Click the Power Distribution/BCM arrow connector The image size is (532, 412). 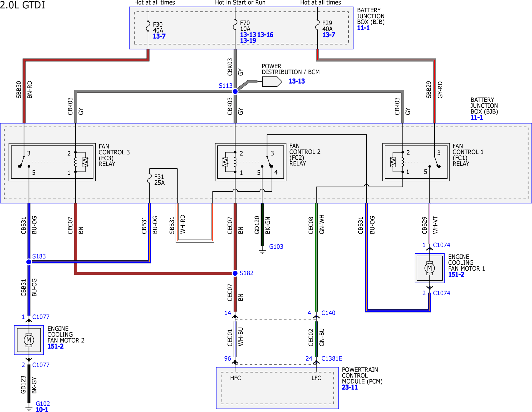coord(272,81)
